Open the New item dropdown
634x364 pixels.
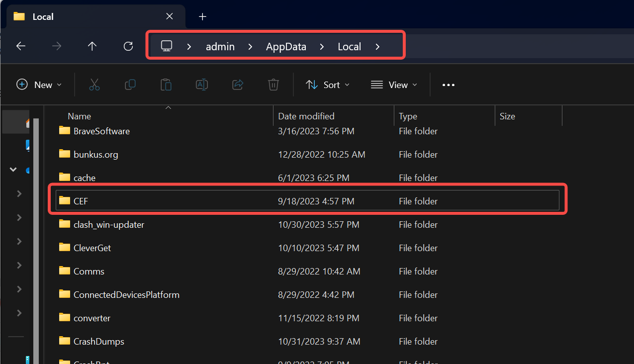(39, 85)
